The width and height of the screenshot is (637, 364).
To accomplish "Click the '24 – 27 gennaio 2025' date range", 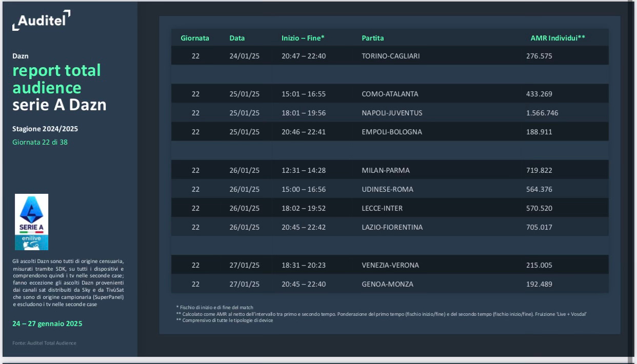I will pyautogui.click(x=47, y=323).
